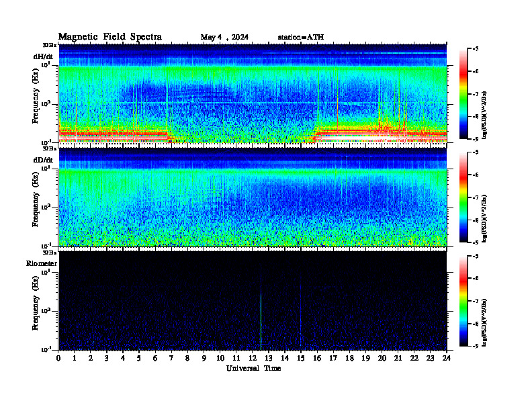Click the 10^0 frequency tick of dD/dt panel
Viewport: 532px width, 411px height.
click(x=46, y=207)
